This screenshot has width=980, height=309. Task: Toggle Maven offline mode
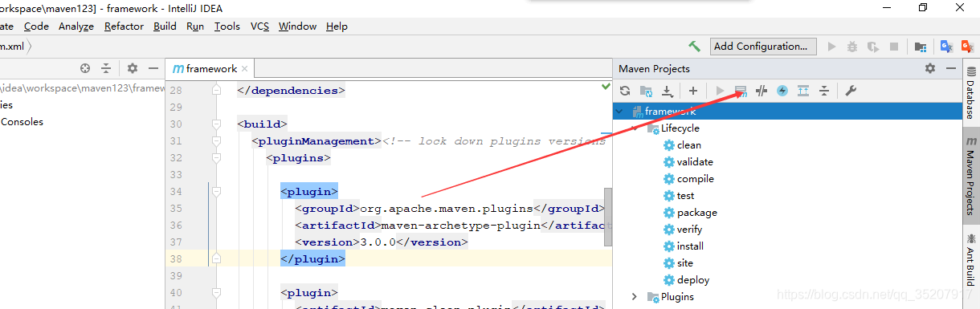[x=762, y=91]
